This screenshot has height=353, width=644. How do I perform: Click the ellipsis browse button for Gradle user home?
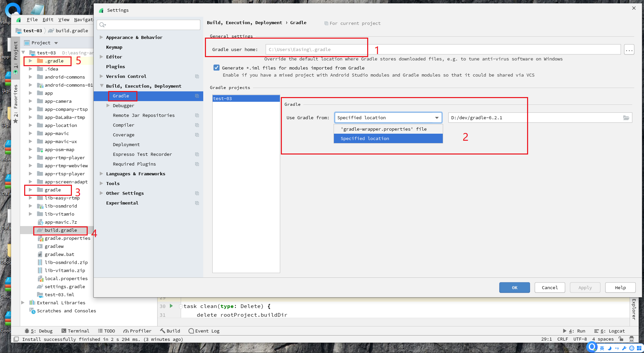click(x=629, y=50)
